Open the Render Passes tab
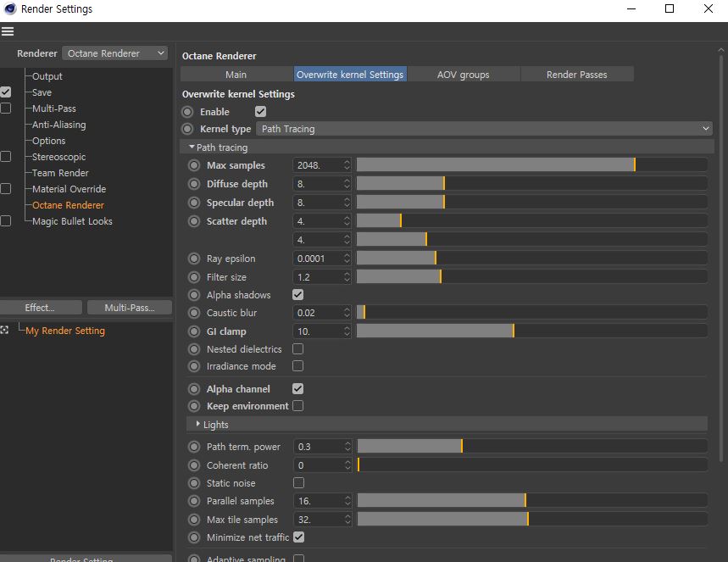This screenshot has height=562, width=728. tap(577, 75)
